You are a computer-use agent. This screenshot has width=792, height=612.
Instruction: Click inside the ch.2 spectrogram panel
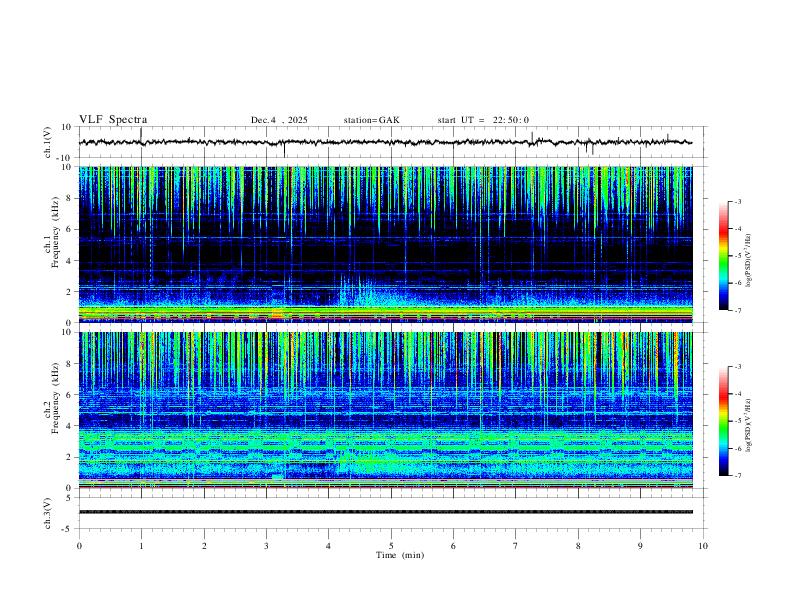pyautogui.click(x=385, y=410)
